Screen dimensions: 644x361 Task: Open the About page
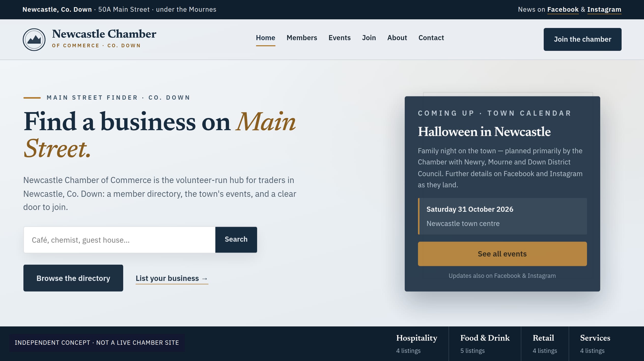[x=397, y=38]
